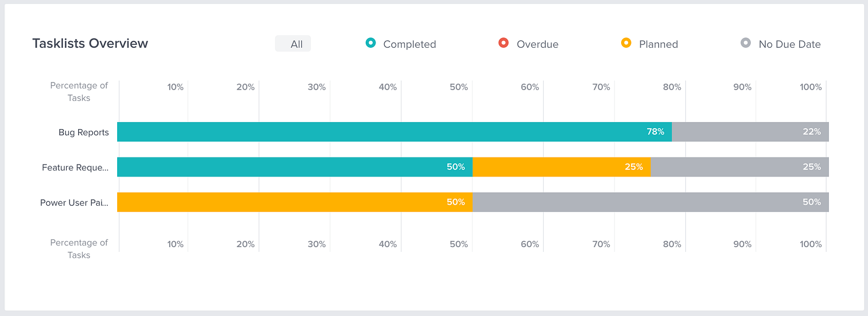Open the Feature Reque... tasklist label
The height and width of the screenshot is (316, 868).
coord(75,167)
